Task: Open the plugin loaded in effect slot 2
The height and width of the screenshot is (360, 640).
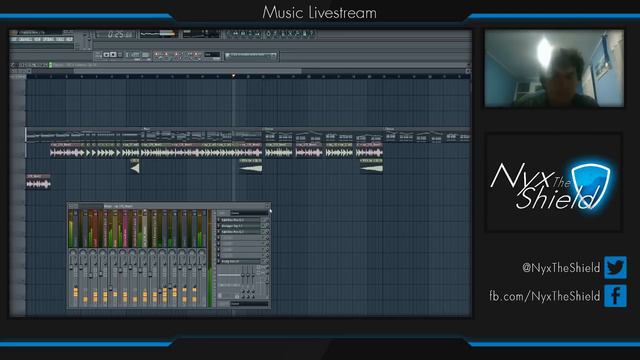Action: point(240,226)
